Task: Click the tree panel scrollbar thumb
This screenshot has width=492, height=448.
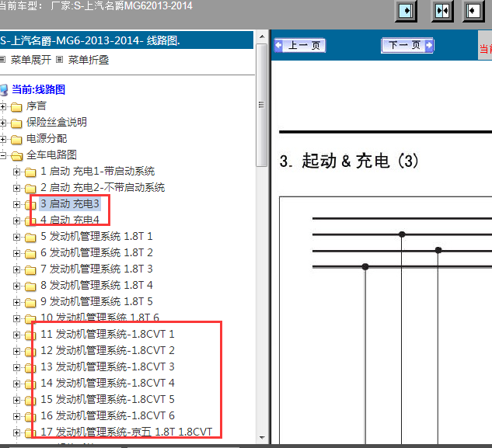Action: click(262, 105)
